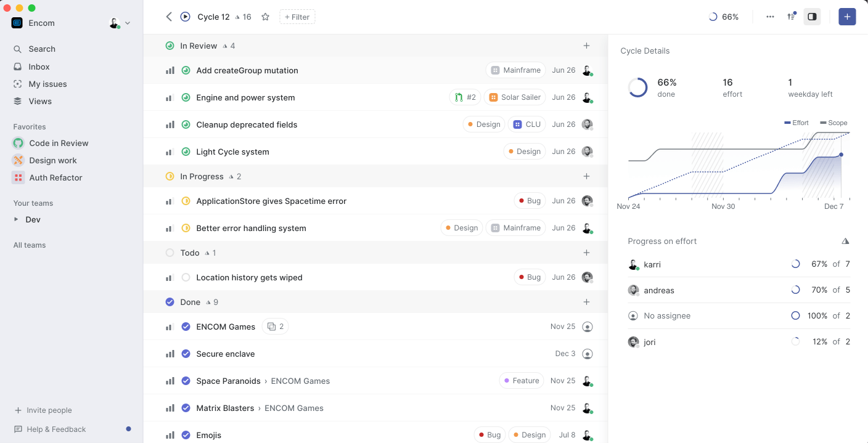The width and height of the screenshot is (868, 443).
Task: Toggle the Cycle Details side panel
Action: [x=812, y=17]
